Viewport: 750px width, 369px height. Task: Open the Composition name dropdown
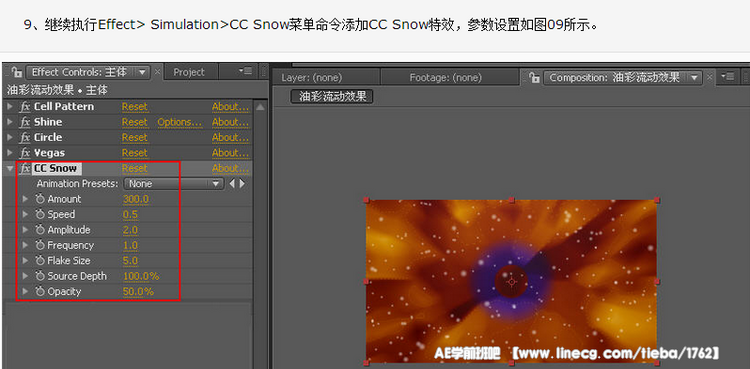pyautogui.click(x=623, y=78)
